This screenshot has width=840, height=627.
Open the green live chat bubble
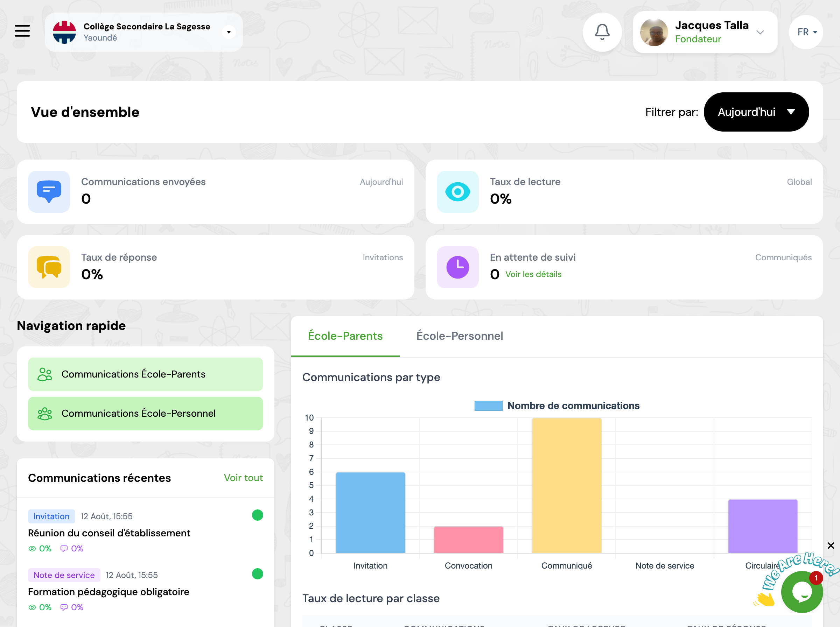(x=801, y=592)
